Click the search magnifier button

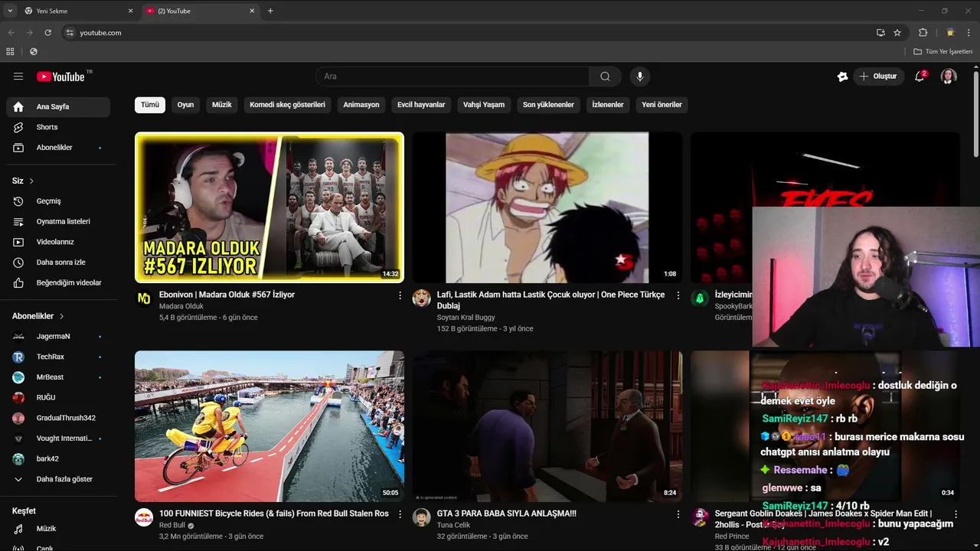(x=605, y=77)
